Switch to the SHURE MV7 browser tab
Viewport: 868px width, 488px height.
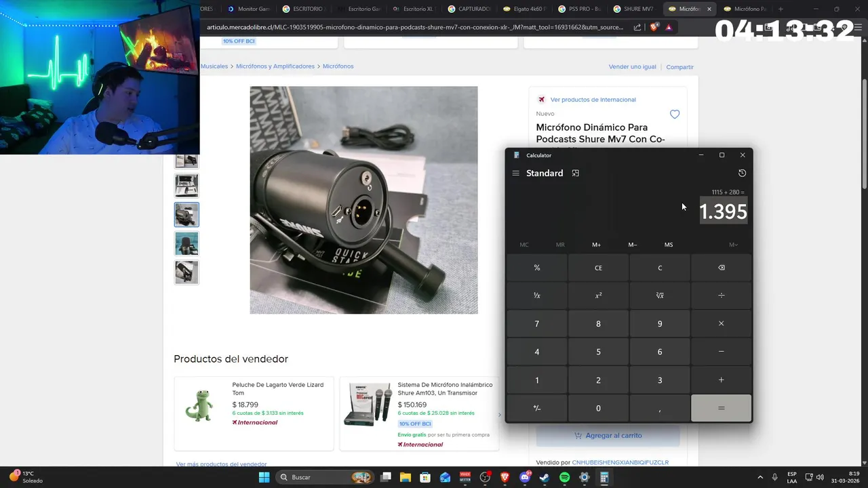pos(633,9)
